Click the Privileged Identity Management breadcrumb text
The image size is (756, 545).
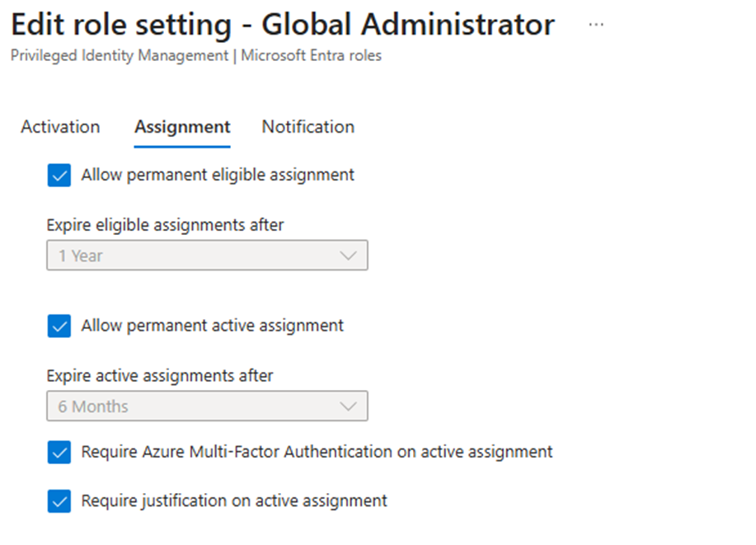pyautogui.click(x=119, y=56)
